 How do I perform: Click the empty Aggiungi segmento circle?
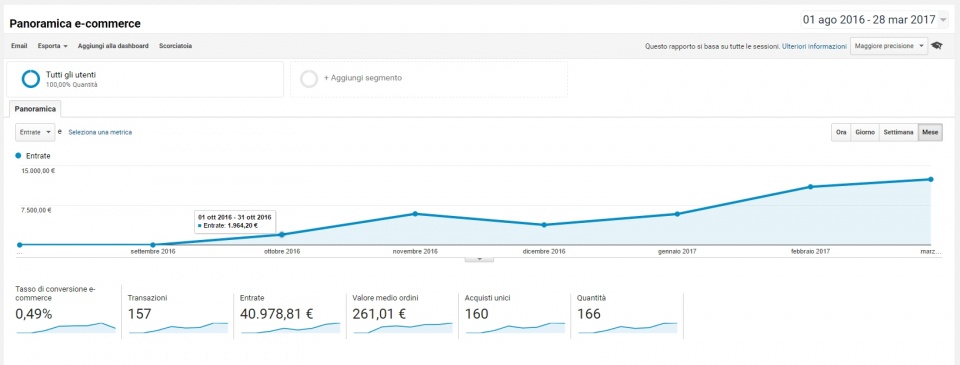coord(309,78)
